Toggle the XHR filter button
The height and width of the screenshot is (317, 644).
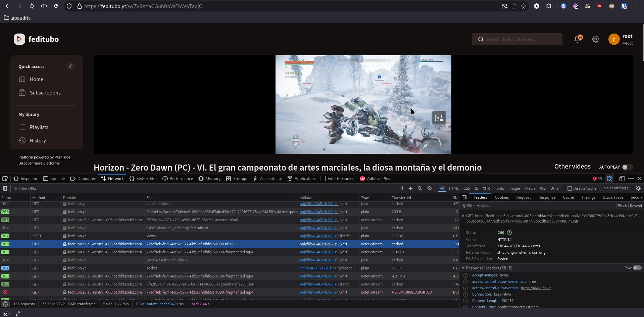[486, 188]
